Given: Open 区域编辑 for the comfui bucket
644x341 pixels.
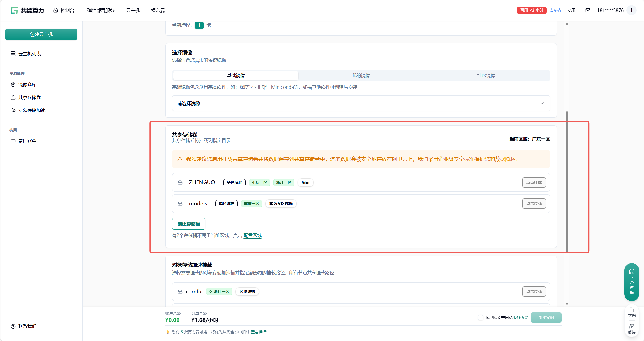Looking at the screenshot, I should coord(247,292).
